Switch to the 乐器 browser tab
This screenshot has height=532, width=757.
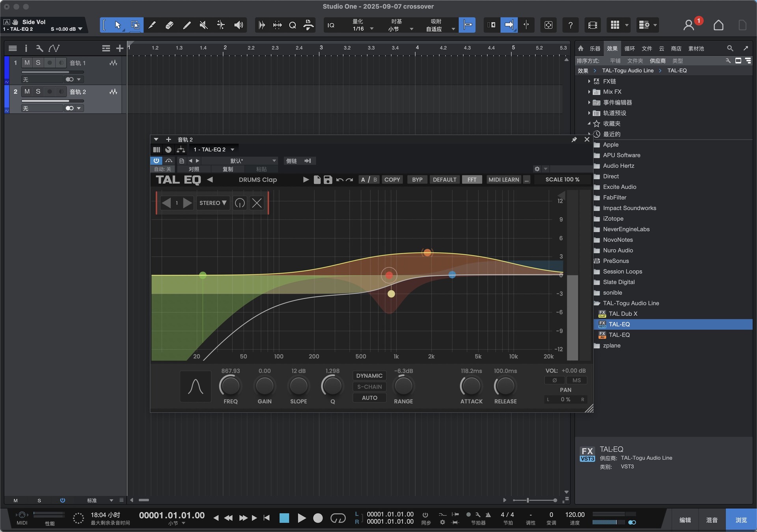tap(595, 49)
